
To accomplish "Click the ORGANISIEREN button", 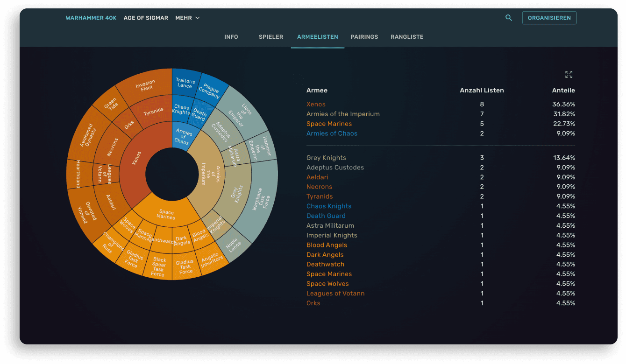I will coord(549,18).
